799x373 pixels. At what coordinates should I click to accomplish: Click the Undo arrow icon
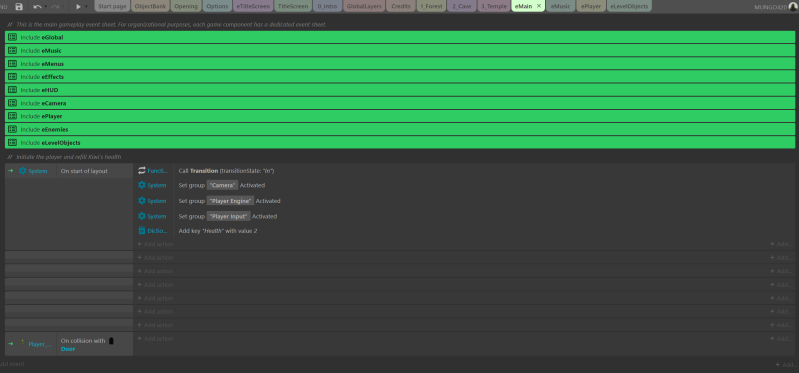coord(37,7)
